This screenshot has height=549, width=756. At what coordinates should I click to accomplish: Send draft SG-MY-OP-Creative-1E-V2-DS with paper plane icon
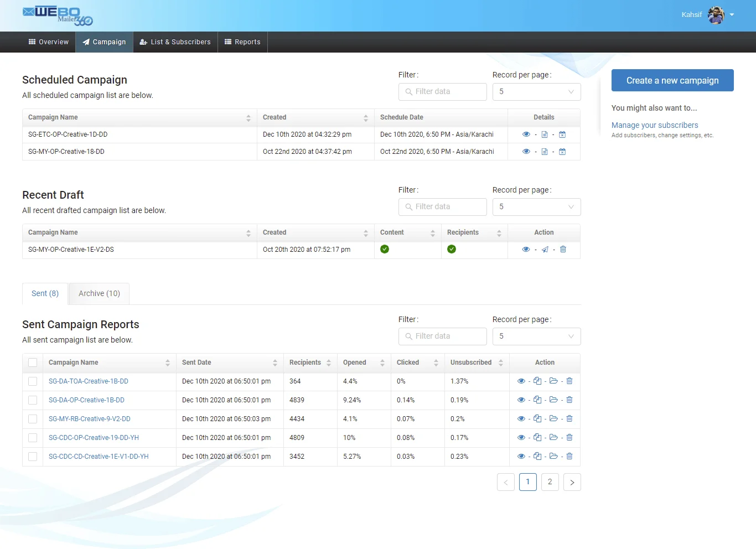pyautogui.click(x=545, y=250)
